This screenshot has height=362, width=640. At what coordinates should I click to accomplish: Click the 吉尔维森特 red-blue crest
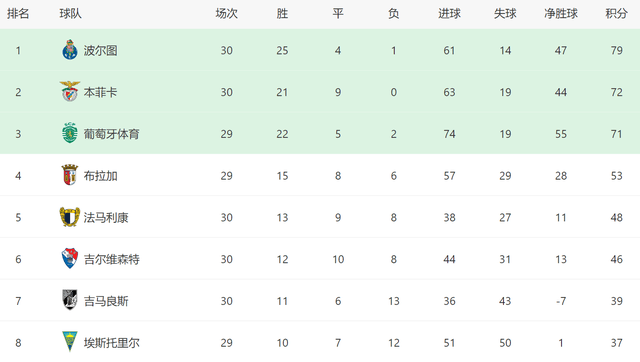click(x=70, y=258)
